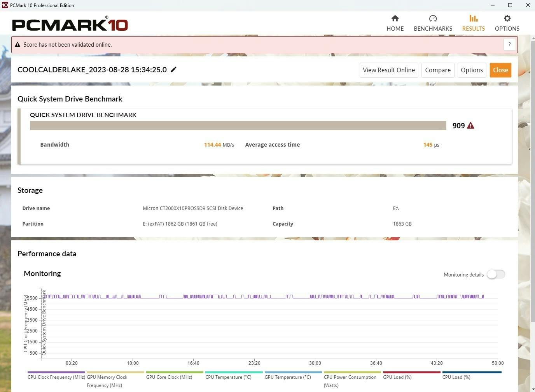Open the question mark help button
The image size is (535, 392).
pyautogui.click(x=509, y=44)
